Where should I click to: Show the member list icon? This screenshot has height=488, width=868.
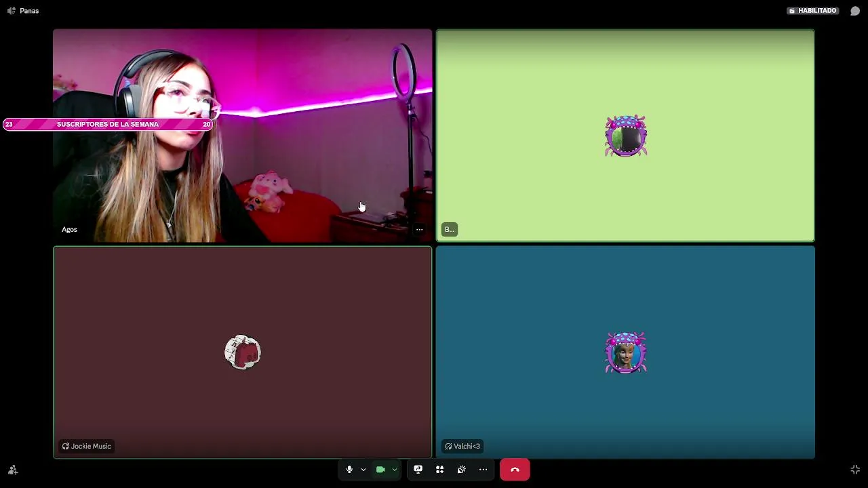tap(13, 470)
